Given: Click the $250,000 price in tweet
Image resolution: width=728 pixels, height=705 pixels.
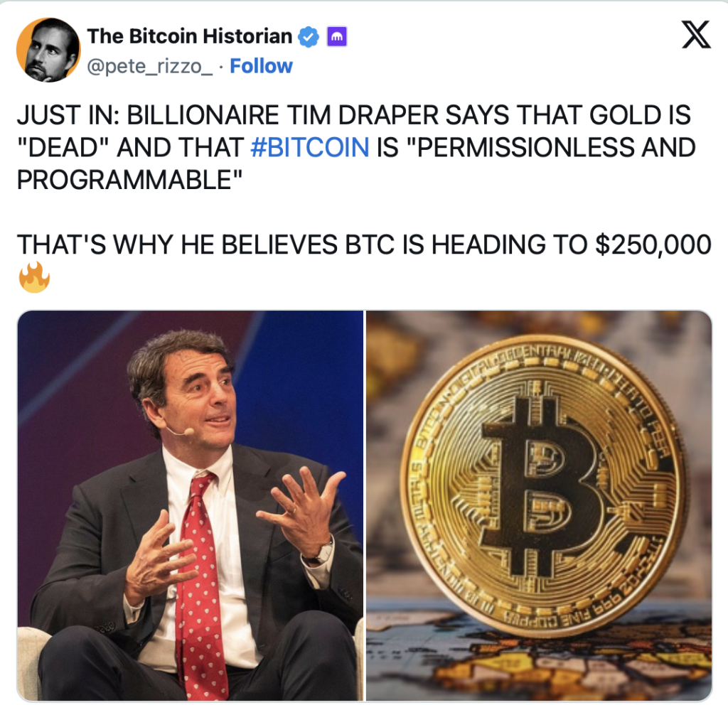Looking at the screenshot, I should 653,244.
